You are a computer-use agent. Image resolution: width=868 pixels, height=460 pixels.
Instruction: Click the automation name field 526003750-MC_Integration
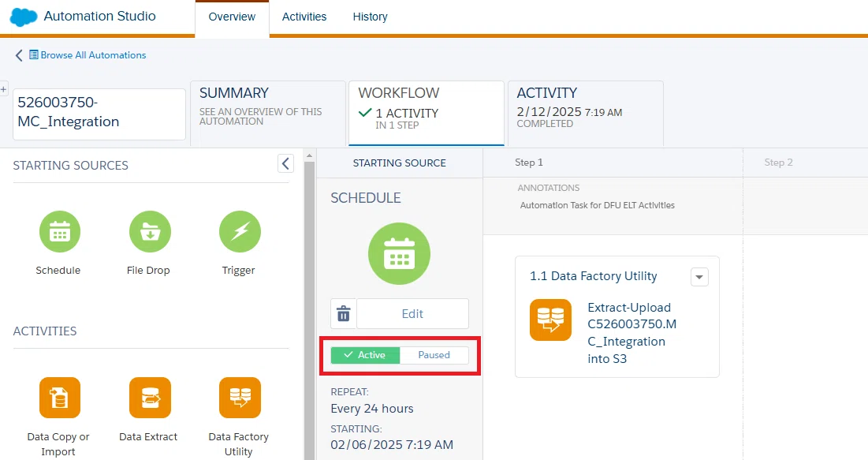[x=99, y=114]
